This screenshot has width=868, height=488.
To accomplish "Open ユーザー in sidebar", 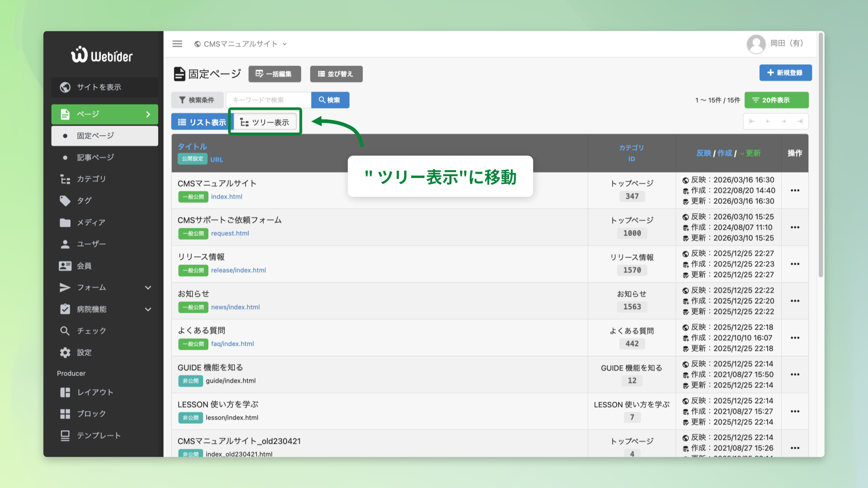I will click(105, 244).
